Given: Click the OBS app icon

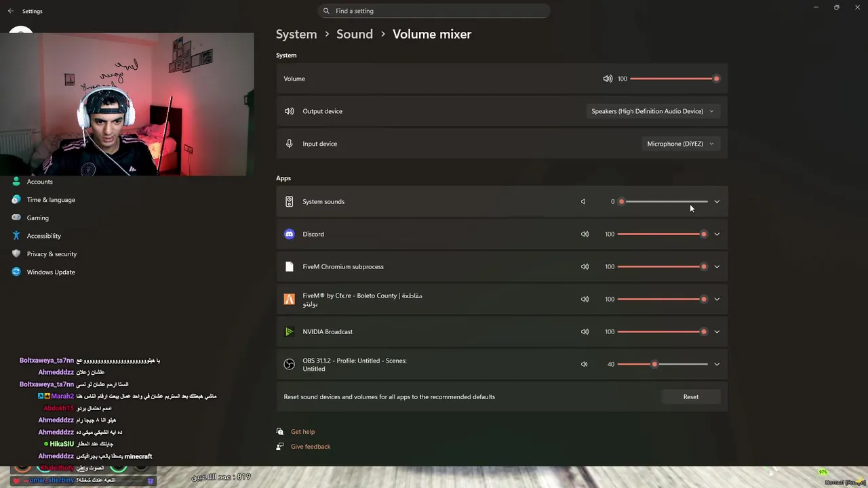Looking at the screenshot, I should [x=290, y=364].
